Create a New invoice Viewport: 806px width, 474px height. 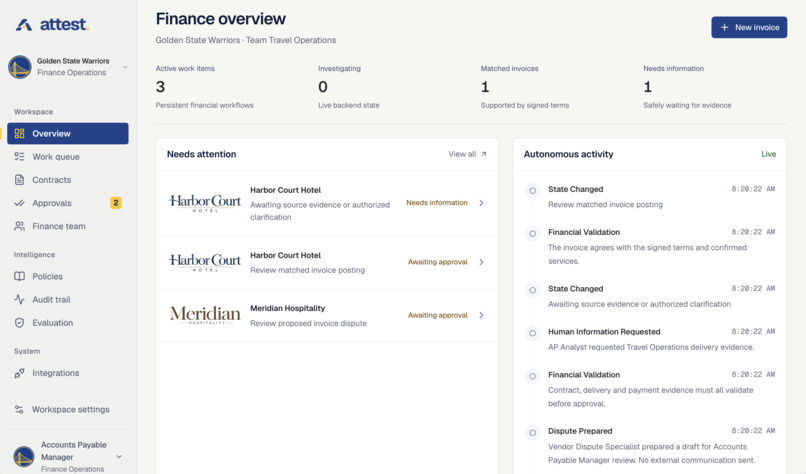click(x=749, y=27)
